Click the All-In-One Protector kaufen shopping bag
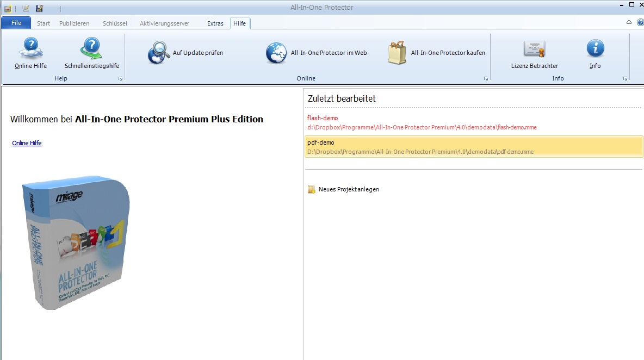This screenshot has height=360, width=644. 397,53
